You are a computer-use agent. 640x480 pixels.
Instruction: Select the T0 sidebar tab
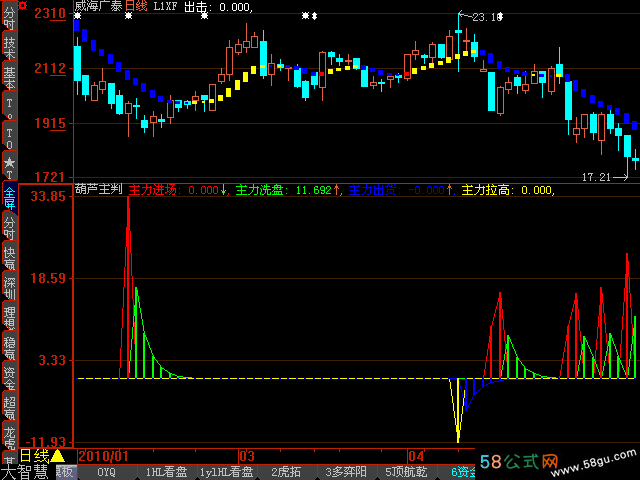coord(9,138)
